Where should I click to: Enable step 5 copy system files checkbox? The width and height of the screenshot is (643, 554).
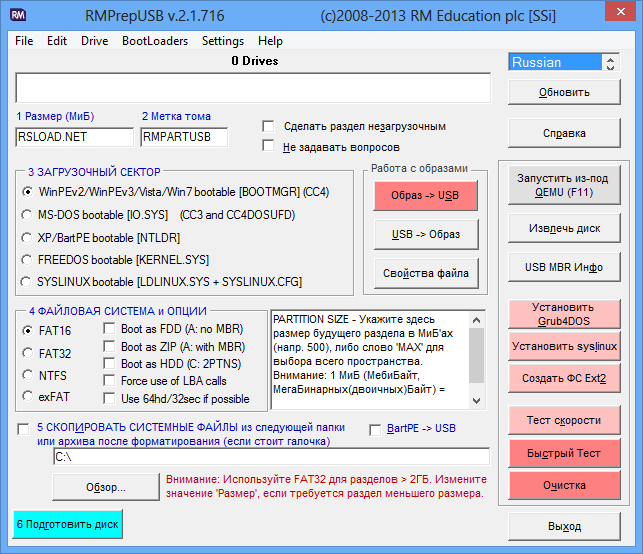pyautogui.click(x=23, y=429)
